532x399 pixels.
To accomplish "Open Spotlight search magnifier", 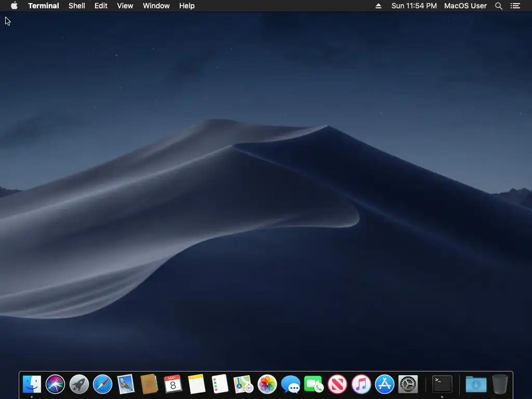I will coord(498,6).
